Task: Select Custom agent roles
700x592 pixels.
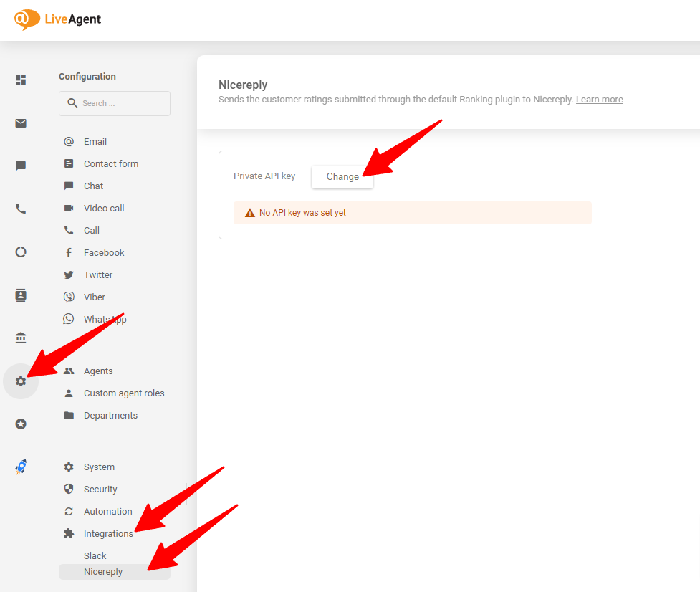Action: click(x=124, y=393)
